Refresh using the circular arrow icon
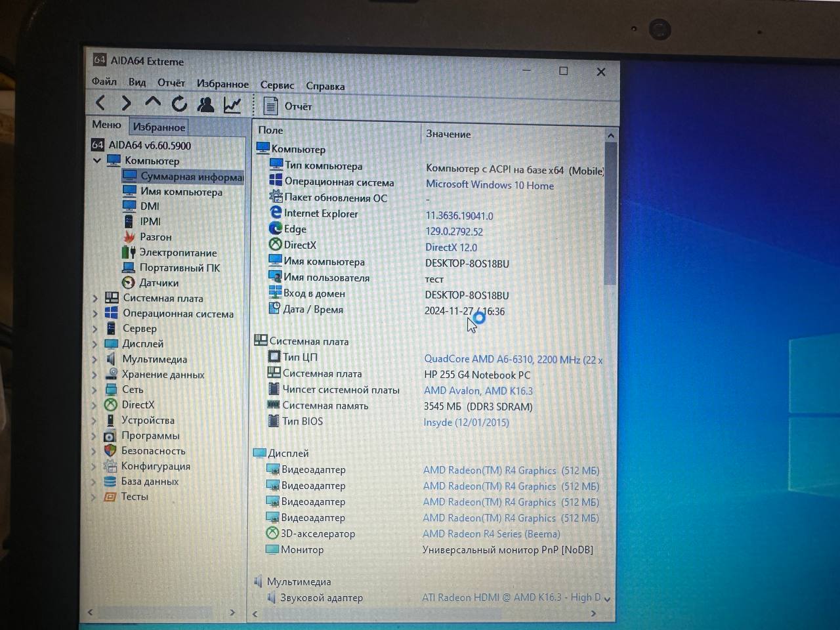This screenshot has height=630, width=840. (x=179, y=104)
